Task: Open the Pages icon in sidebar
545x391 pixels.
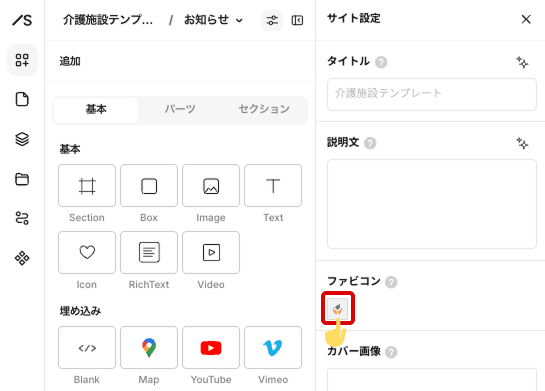Action: coord(22,99)
